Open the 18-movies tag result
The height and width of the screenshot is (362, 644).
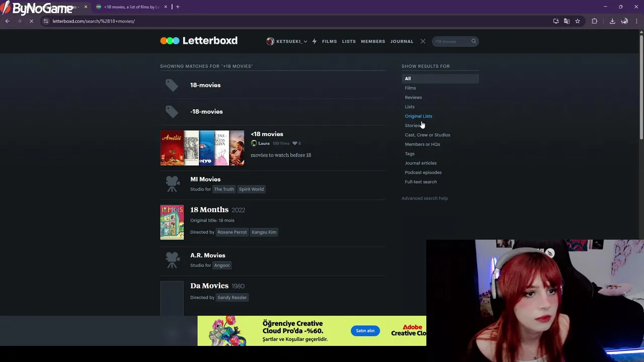(205, 85)
